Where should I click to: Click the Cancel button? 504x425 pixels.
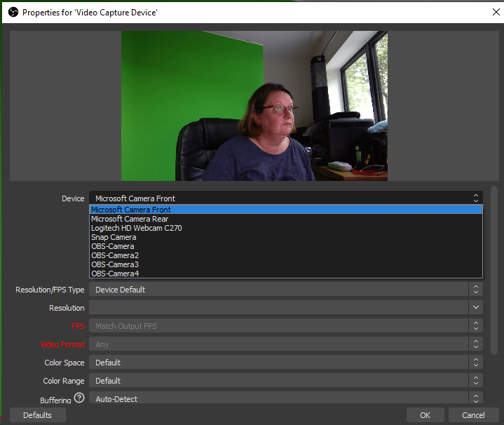coord(468,415)
